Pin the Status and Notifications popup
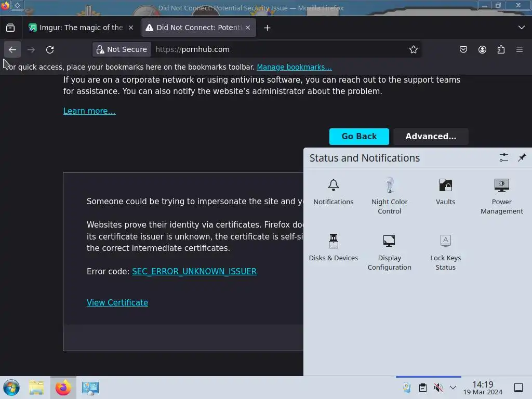 click(x=522, y=157)
